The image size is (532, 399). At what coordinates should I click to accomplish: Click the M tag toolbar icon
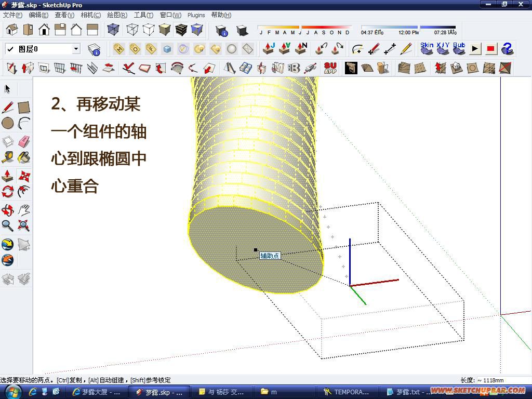(118, 49)
